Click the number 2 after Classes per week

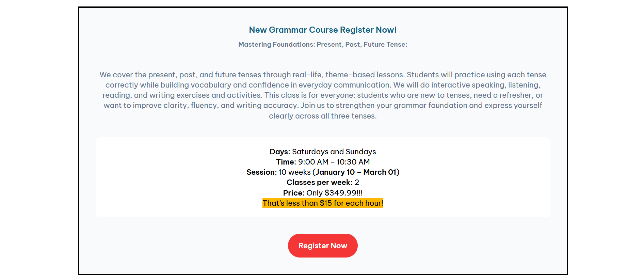357,183
